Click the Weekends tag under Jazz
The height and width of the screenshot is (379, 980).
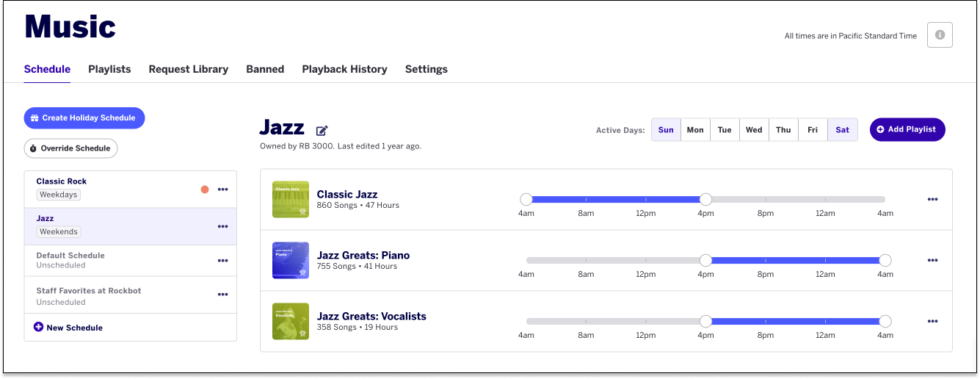click(59, 231)
